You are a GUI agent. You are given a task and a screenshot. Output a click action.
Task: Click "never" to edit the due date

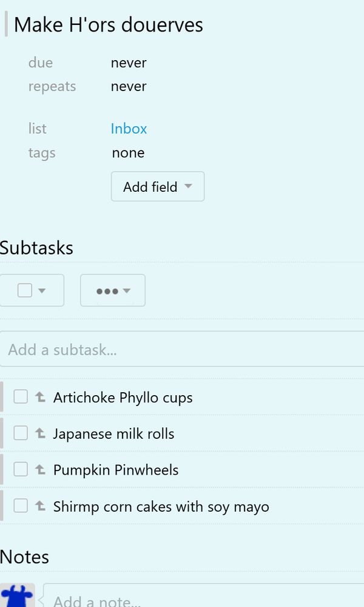pos(128,63)
